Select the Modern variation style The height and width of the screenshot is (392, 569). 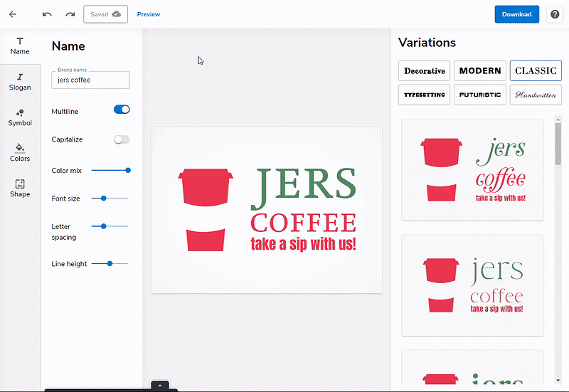pyautogui.click(x=479, y=70)
